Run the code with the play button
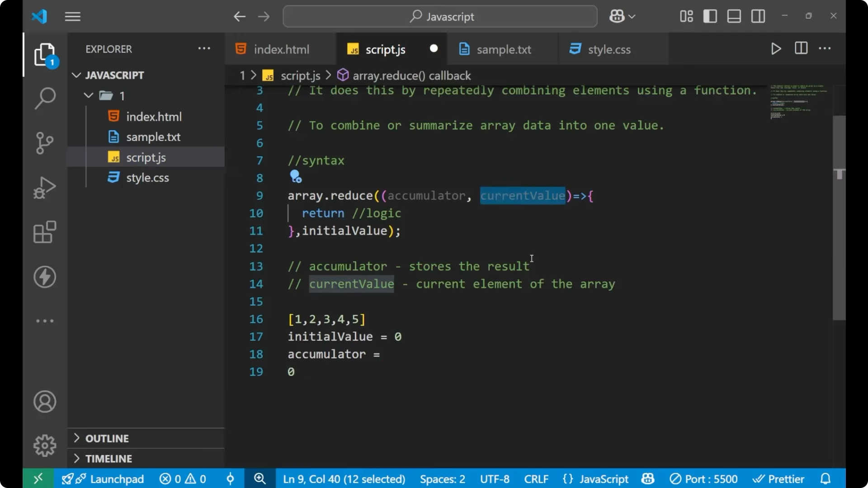The height and width of the screenshot is (488, 868). [x=776, y=49]
